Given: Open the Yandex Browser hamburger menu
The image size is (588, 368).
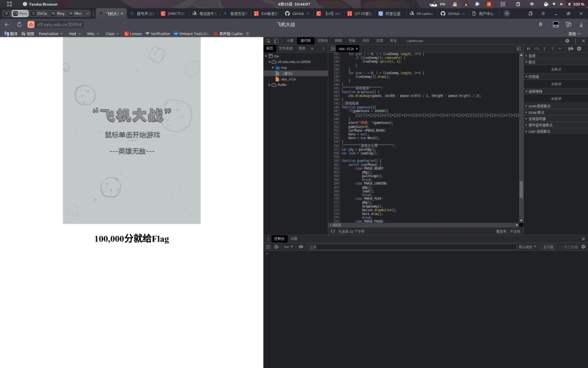Looking at the screenshot, I should [543, 14].
